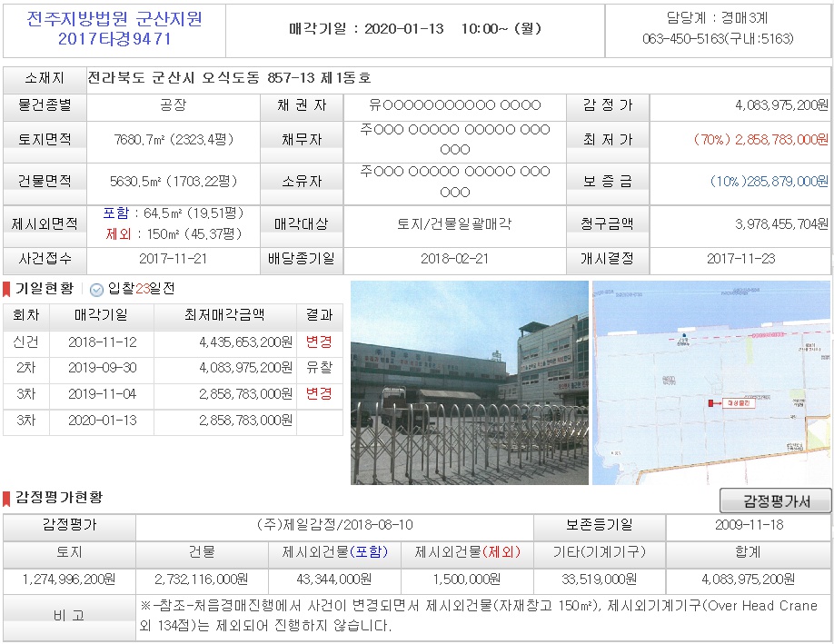Click 변경 result for 2019-11-04
The image size is (834, 644).
[x=319, y=393]
